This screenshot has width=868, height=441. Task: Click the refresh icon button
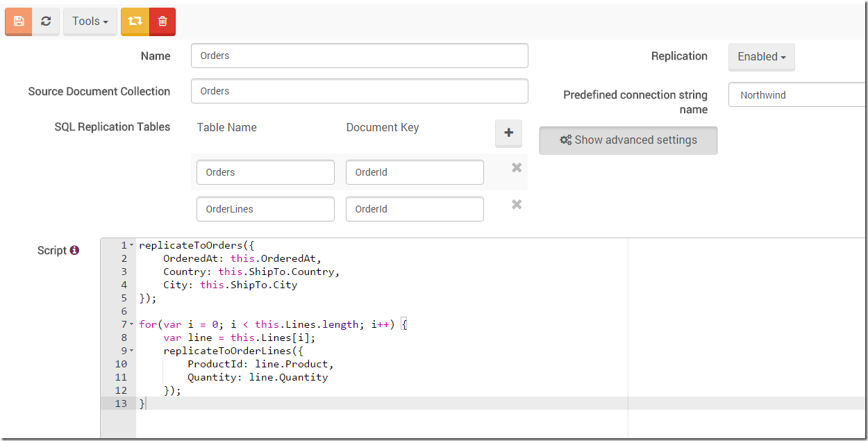(x=46, y=22)
